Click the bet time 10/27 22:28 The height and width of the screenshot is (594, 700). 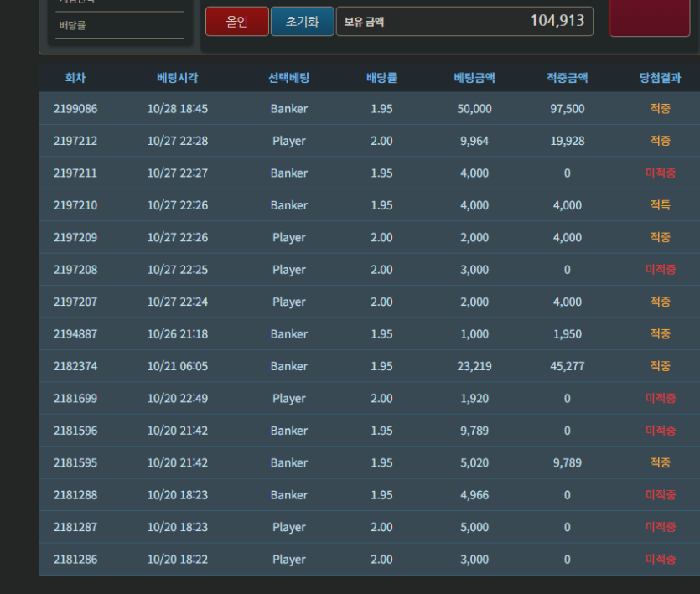coord(178,141)
